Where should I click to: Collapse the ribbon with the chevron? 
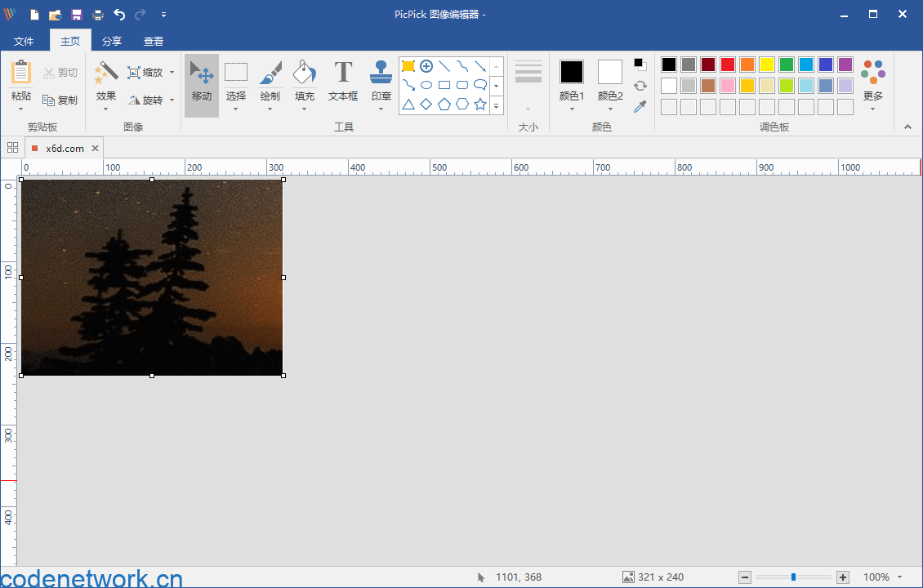coord(907,127)
